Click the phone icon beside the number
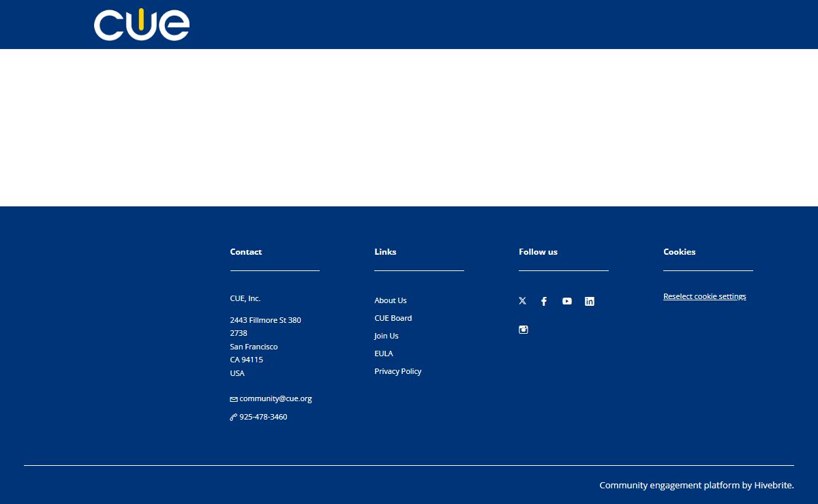 (x=234, y=417)
